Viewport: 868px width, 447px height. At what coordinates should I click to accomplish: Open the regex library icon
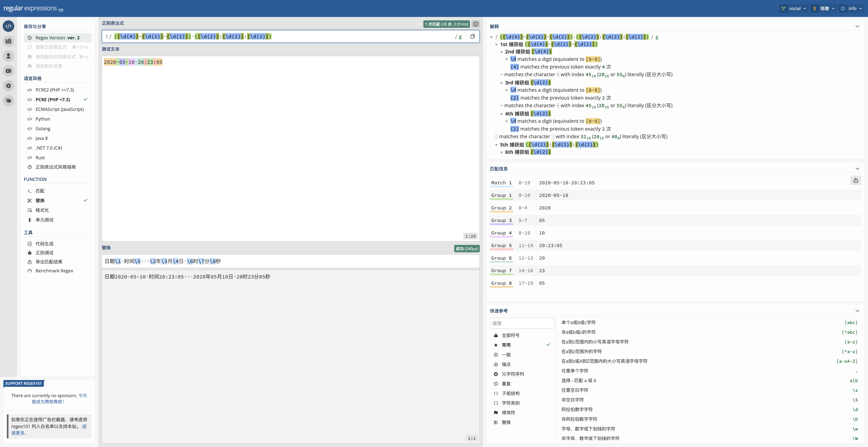[x=8, y=41]
